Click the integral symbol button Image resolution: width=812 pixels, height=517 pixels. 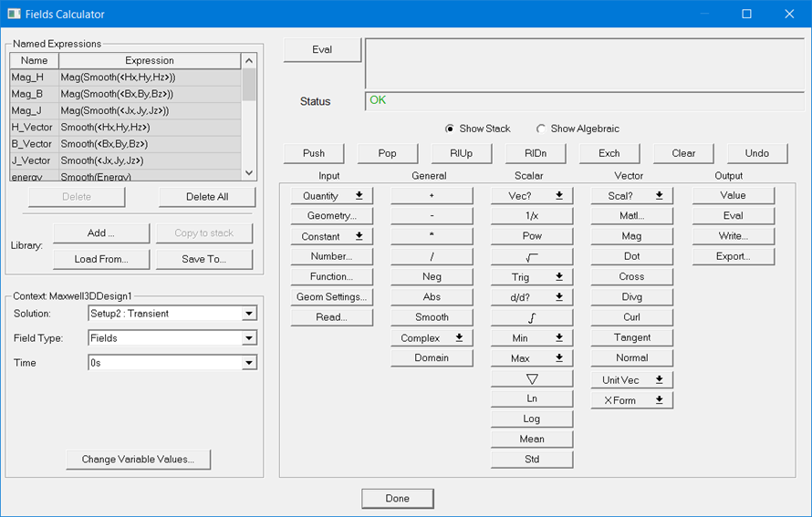point(532,317)
